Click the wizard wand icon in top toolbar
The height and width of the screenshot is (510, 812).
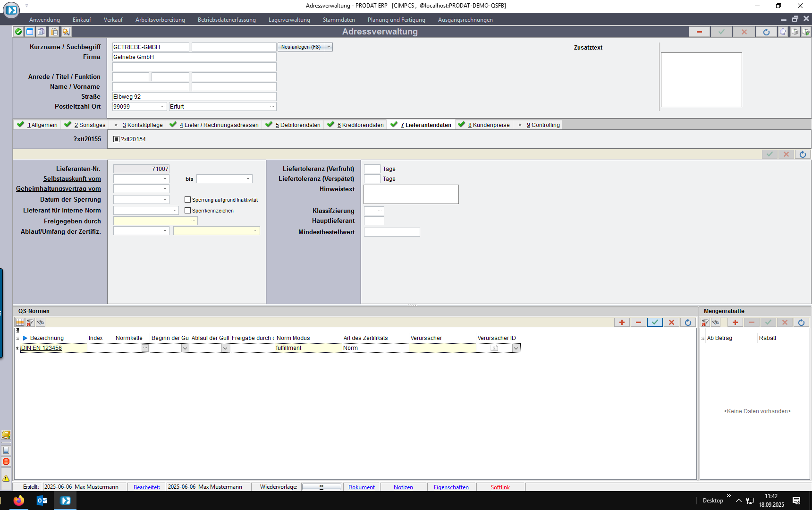66,32
